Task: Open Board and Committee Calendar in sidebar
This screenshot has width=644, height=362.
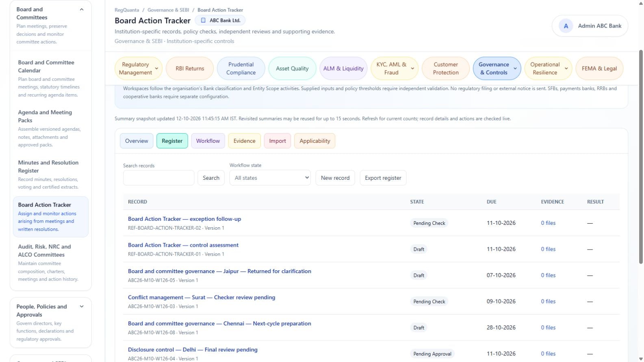Action: tap(51, 78)
